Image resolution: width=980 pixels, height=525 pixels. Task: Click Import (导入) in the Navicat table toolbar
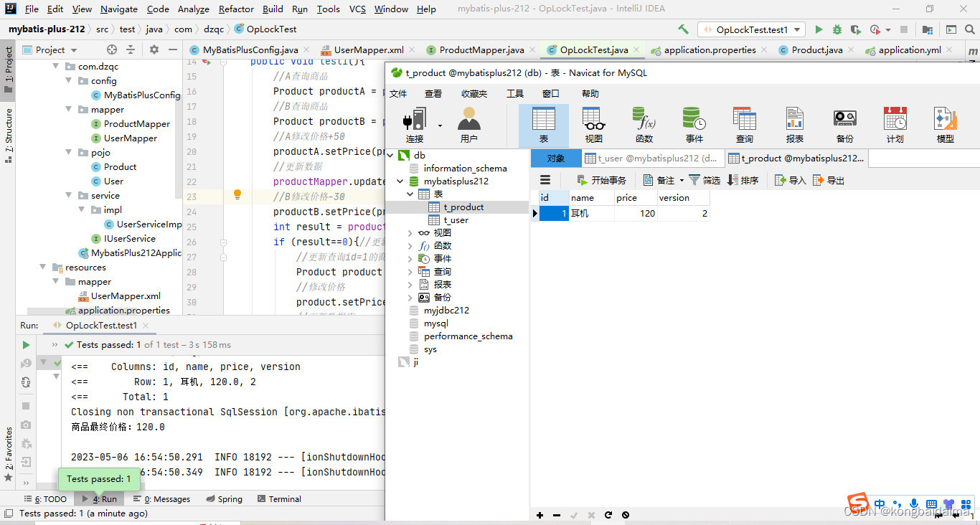pyautogui.click(x=791, y=180)
